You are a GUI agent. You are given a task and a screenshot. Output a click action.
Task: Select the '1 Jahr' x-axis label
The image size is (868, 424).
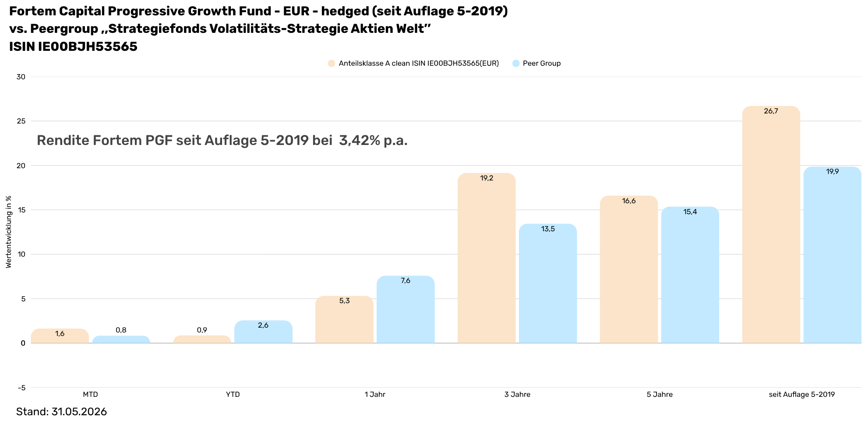pyautogui.click(x=375, y=394)
